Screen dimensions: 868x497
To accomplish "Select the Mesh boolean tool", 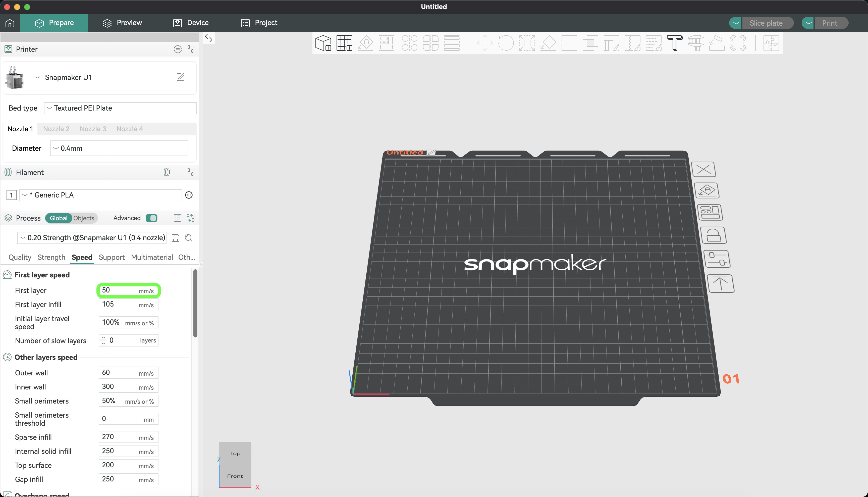I will tap(591, 43).
